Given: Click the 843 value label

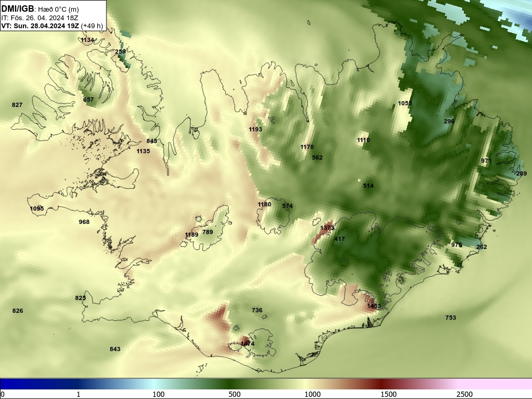Looking at the screenshot, I should pos(115,349).
